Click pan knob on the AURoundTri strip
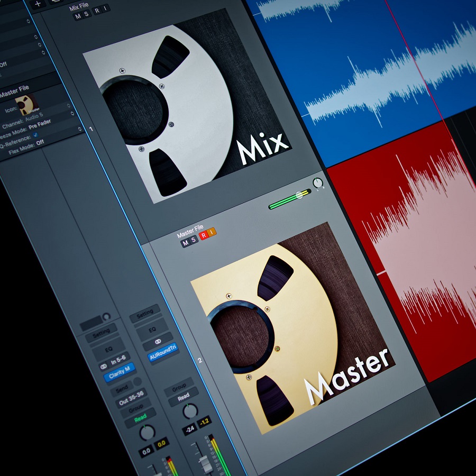The width and height of the screenshot is (476, 476). (190, 411)
